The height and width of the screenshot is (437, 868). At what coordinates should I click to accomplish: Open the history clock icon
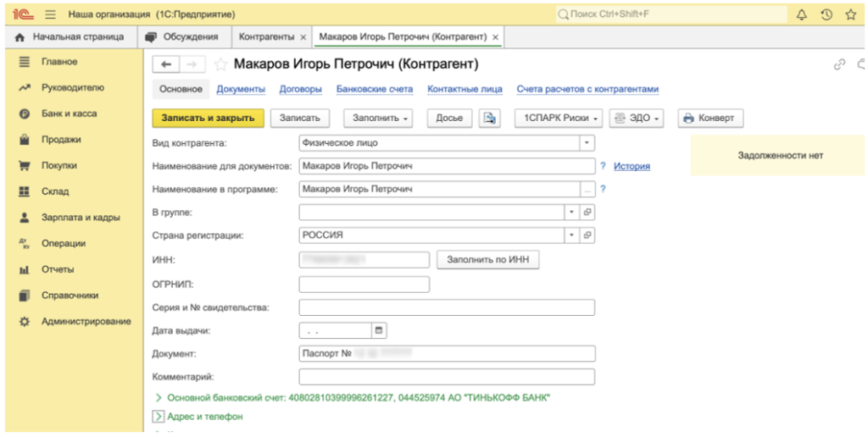click(x=826, y=14)
